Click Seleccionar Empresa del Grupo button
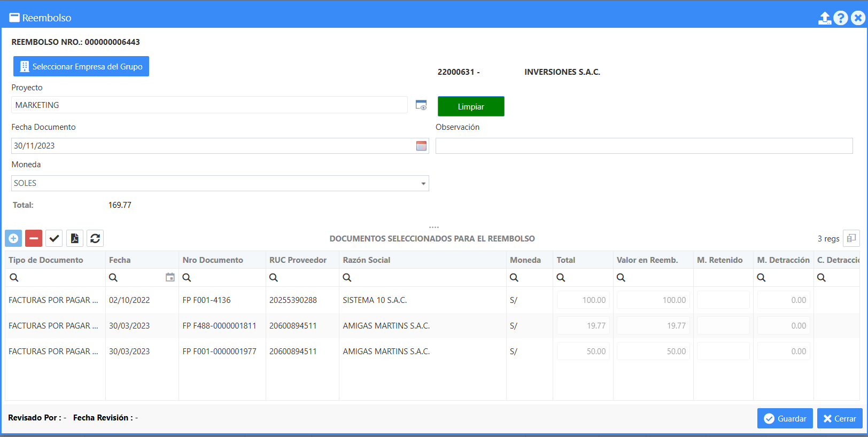 [x=81, y=66]
